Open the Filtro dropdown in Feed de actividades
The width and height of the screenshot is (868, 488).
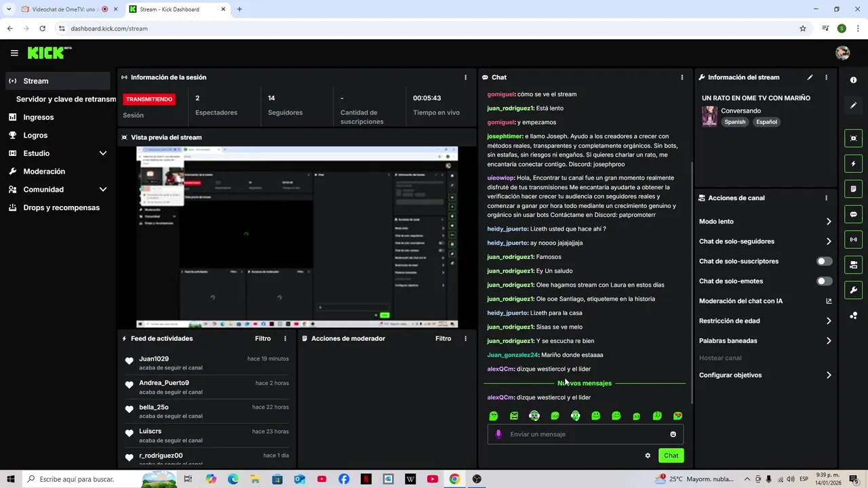coord(262,338)
